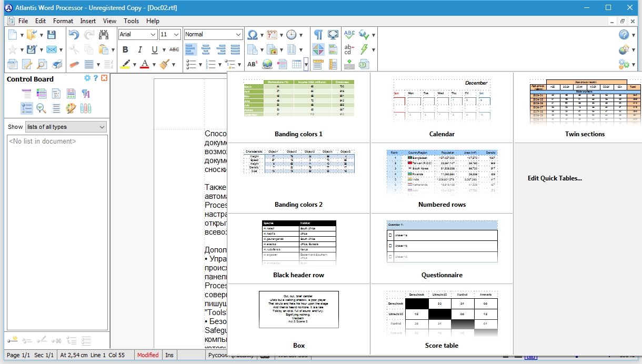This screenshot has height=364, width=642.
Task: Click the paperclips icon in Control Board
Action: [86, 108]
